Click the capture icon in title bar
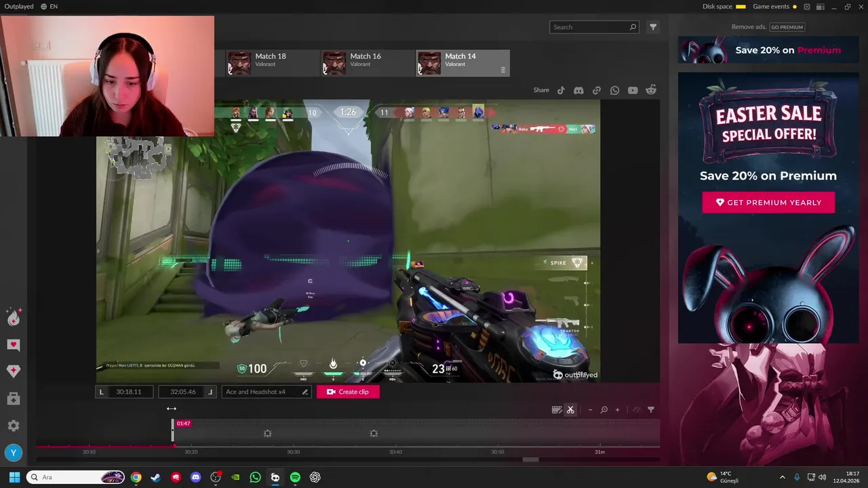This screenshot has height=488, width=868. pyautogui.click(x=807, y=7)
